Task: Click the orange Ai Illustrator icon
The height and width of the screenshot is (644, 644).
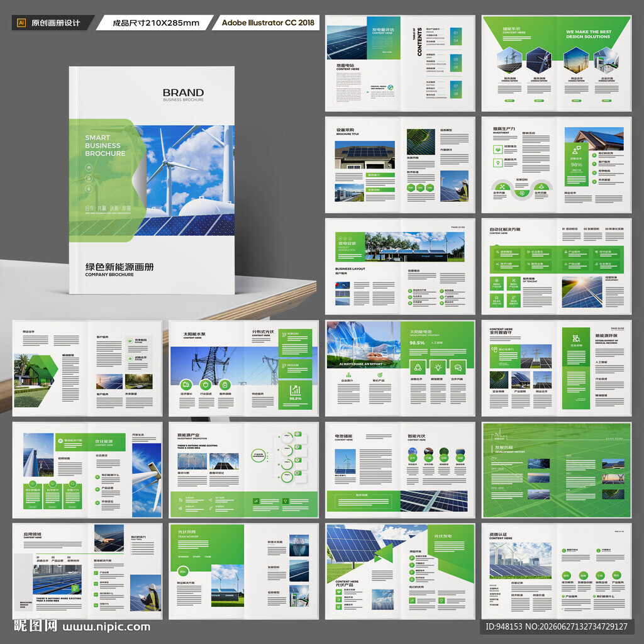Action: 21,23
